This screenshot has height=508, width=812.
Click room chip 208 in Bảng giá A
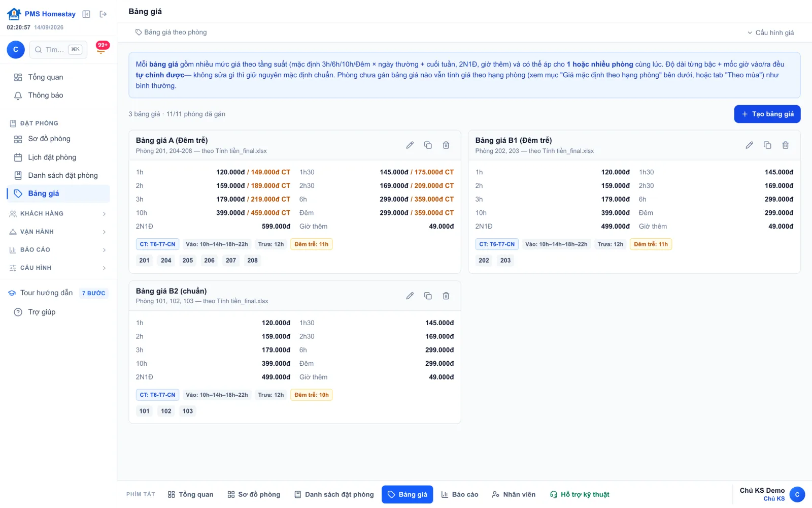coord(253,261)
